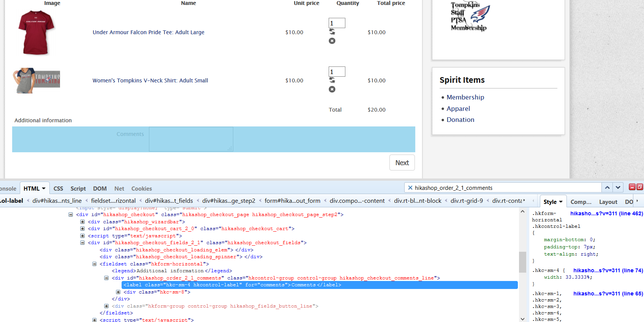Viewport: 644px width, 322px height.
Task: Click scrollbar thumb of the HTML tree
Action: [523, 262]
